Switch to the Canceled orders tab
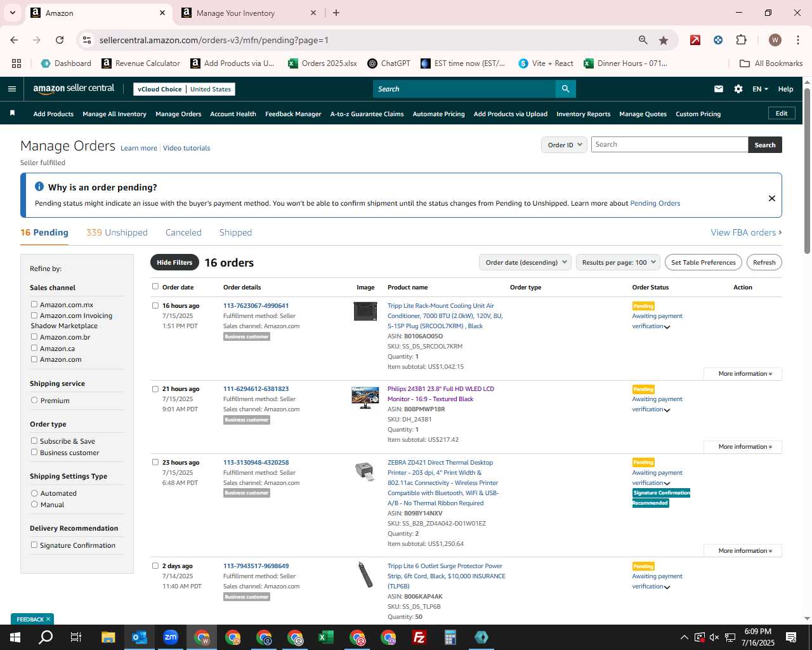The image size is (812, 650). coord(183,232)
